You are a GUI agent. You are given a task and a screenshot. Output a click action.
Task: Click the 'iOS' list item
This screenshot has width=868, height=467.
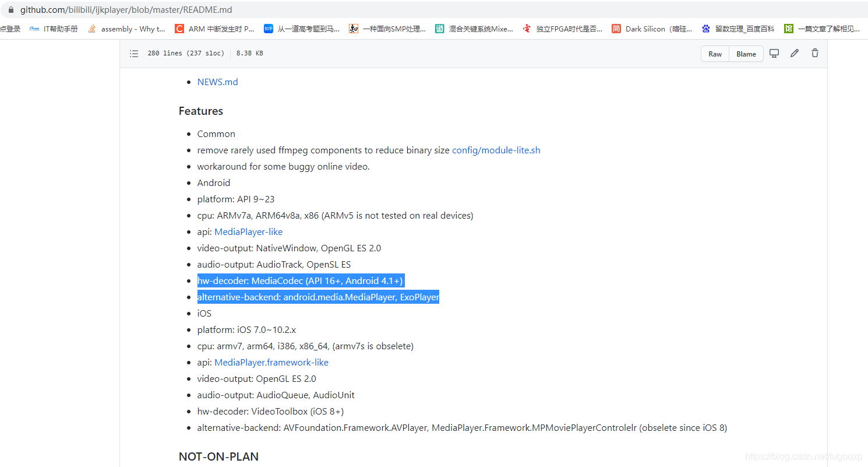tap(204, 313)
